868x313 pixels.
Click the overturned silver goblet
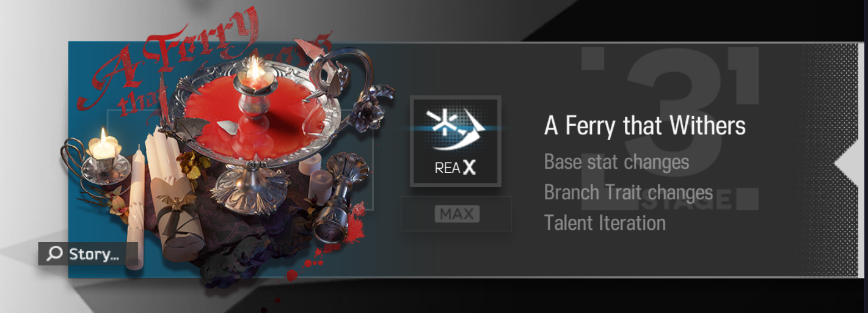point(338,202)
